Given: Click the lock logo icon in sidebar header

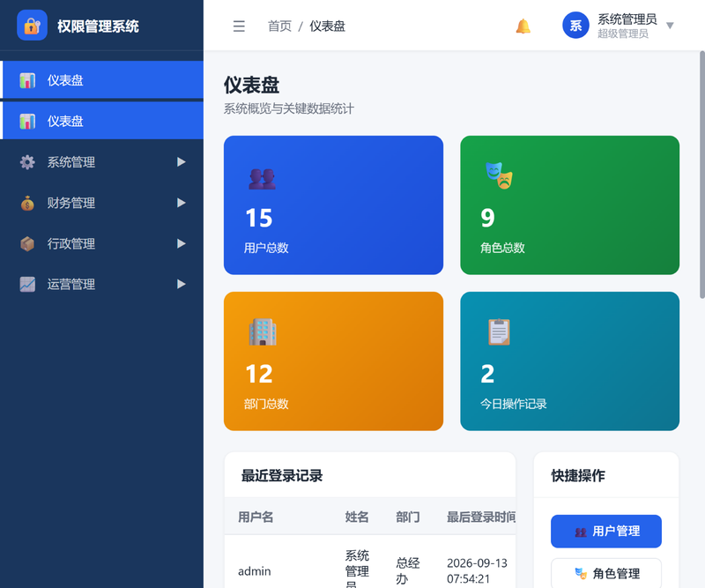Looking at the screenshot, I should 32,26.
